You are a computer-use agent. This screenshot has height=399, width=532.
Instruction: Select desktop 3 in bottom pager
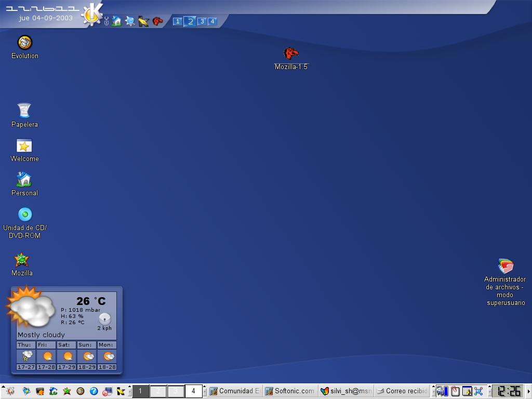tap(176, 391)
